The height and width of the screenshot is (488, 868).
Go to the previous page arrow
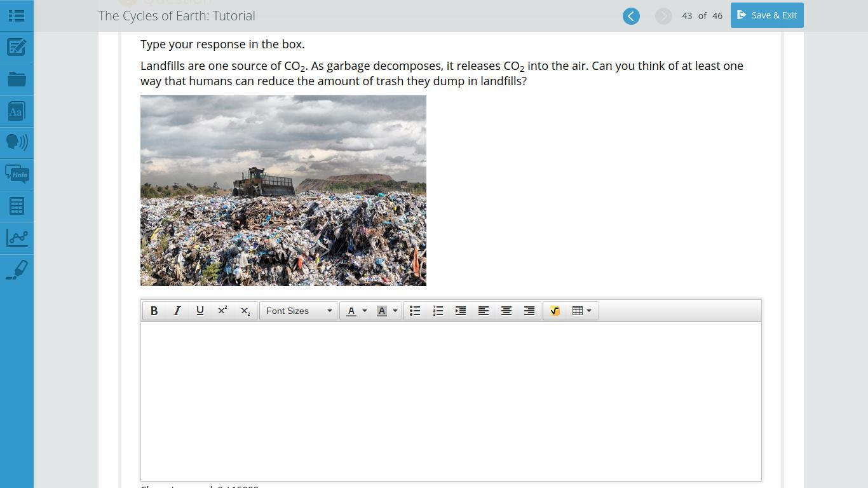[631, 16]
